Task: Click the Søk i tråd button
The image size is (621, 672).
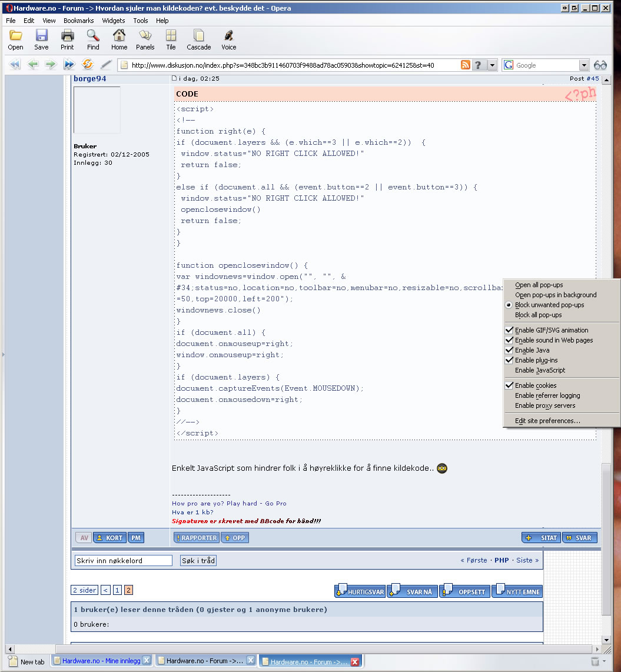Action: pos(198,561)
